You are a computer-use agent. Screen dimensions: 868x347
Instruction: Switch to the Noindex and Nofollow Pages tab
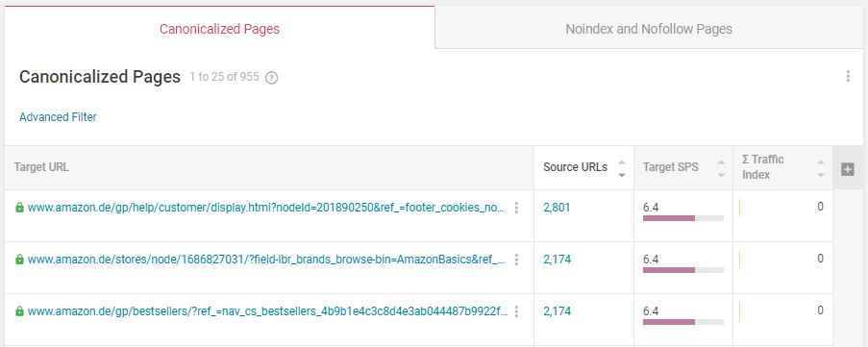(649, 29)
